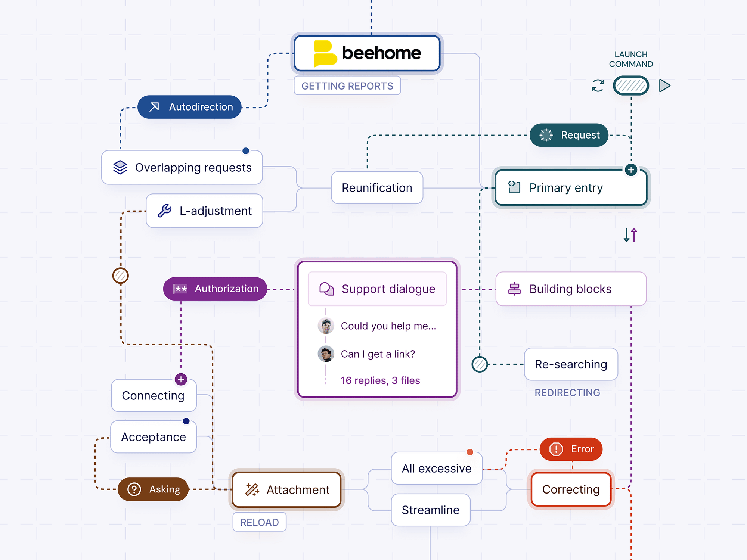
Task: Select the Building blocks node
Action: 571,289
